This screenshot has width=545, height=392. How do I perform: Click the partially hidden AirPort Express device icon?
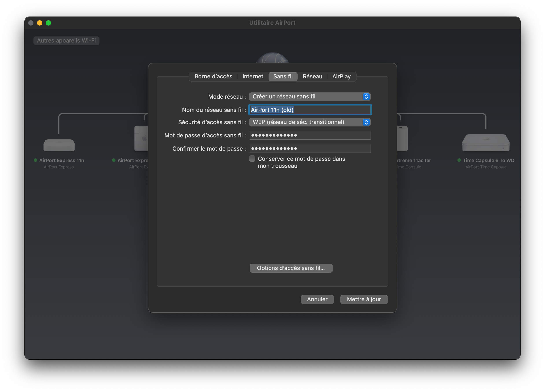point(141,138)
